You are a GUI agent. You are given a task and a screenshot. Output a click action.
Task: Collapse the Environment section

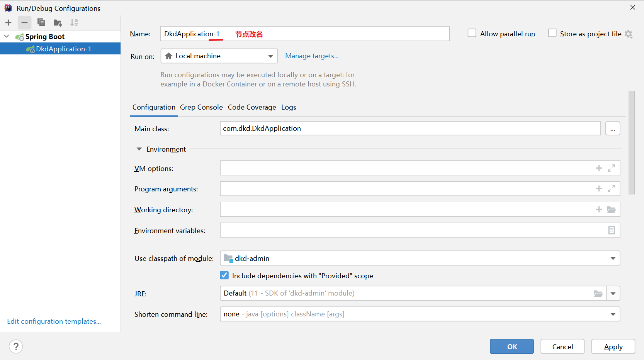pyautogui.click(x=139, y=149)
